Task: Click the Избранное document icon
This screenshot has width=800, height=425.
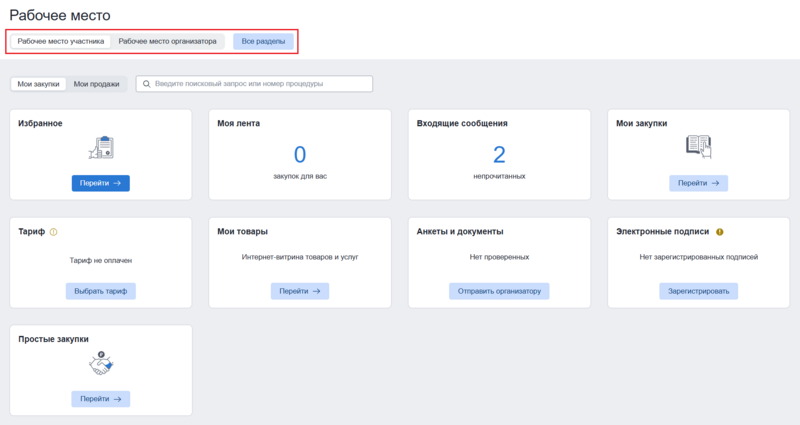Action: tap(100, 148)
